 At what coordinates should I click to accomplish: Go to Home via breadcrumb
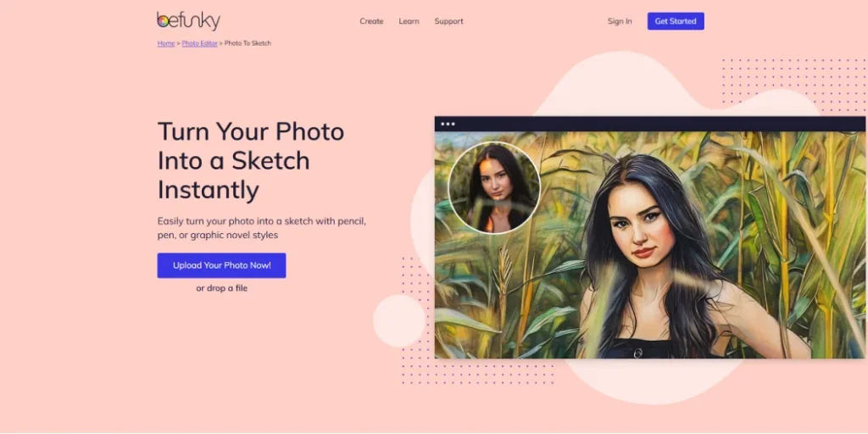(x=166, y=43)
